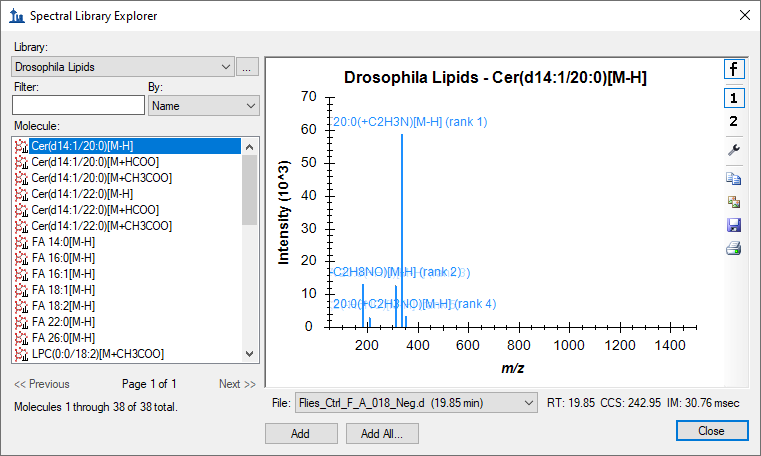Open the File dropdown Flies_Ctrl_F_A_018_Neg.d

pos(416,403)
